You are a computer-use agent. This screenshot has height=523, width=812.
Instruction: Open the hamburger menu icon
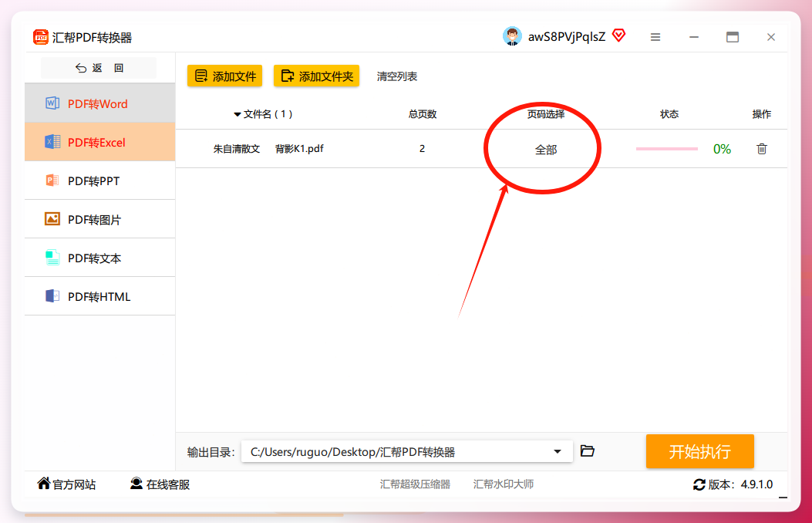(x=655, y=37)
